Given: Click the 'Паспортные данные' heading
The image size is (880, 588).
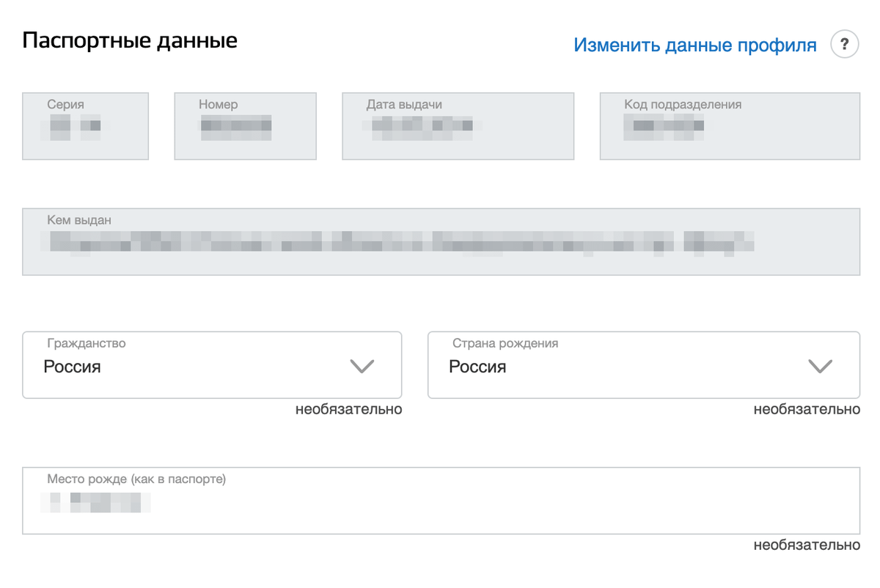Looking at the screenshot, I should pos(130,40).
